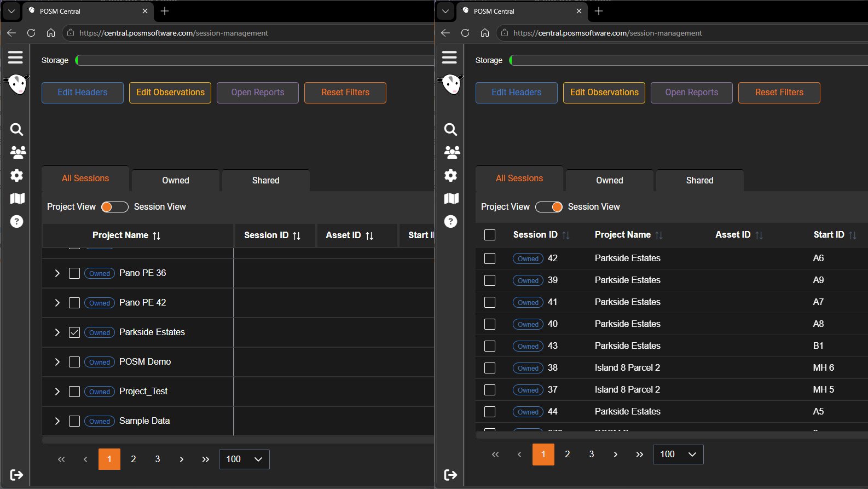The height and width of the screenshot is (489, 868).
Task: Click Reset Filters in right window
Action: [779, 93]
